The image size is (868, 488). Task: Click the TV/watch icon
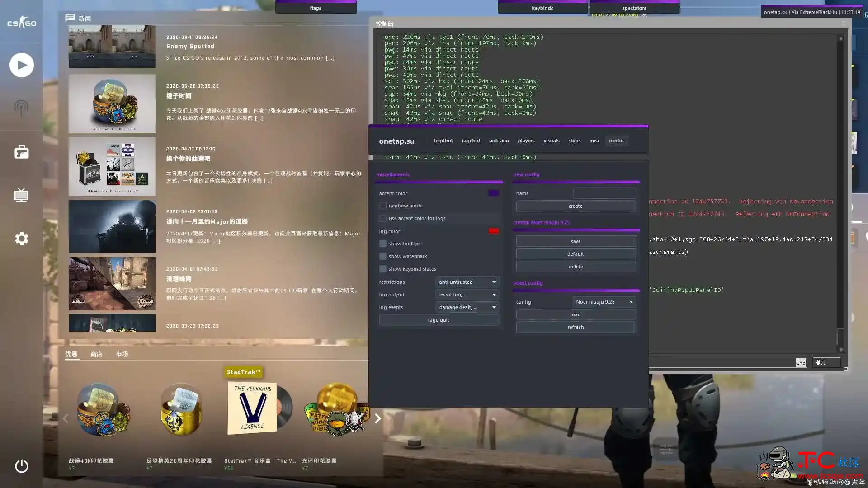21,196
